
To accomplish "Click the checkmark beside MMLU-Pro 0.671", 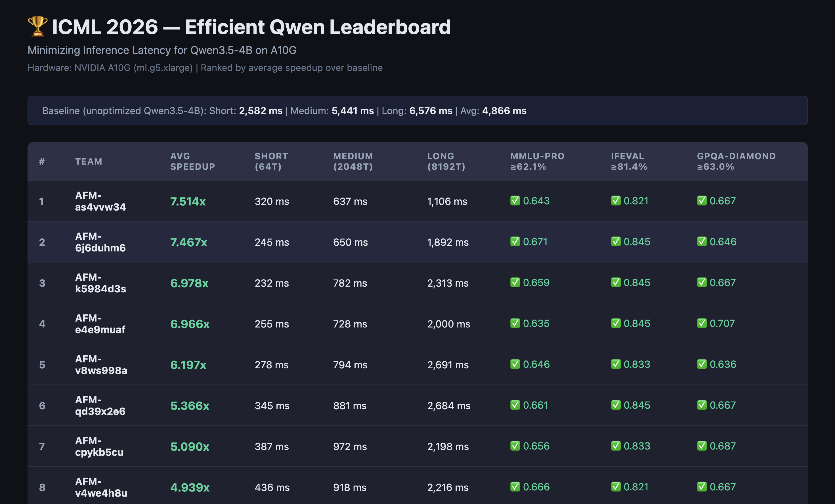I will (x=515, y=242).
